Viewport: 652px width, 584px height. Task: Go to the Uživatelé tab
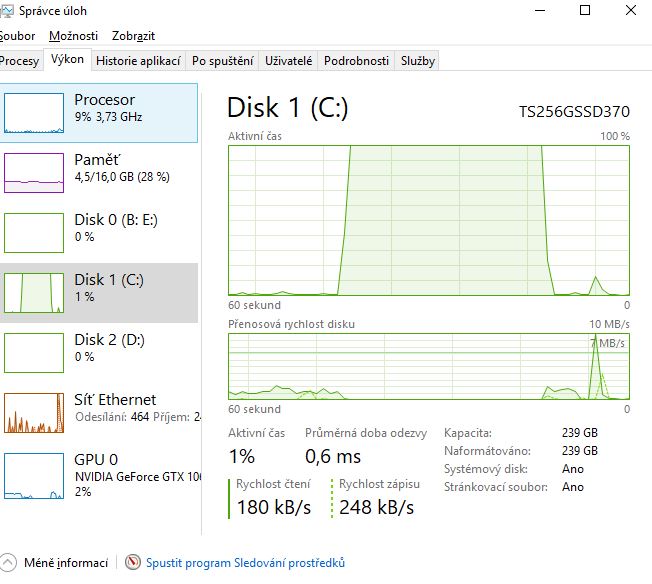[x=289, y=61]
